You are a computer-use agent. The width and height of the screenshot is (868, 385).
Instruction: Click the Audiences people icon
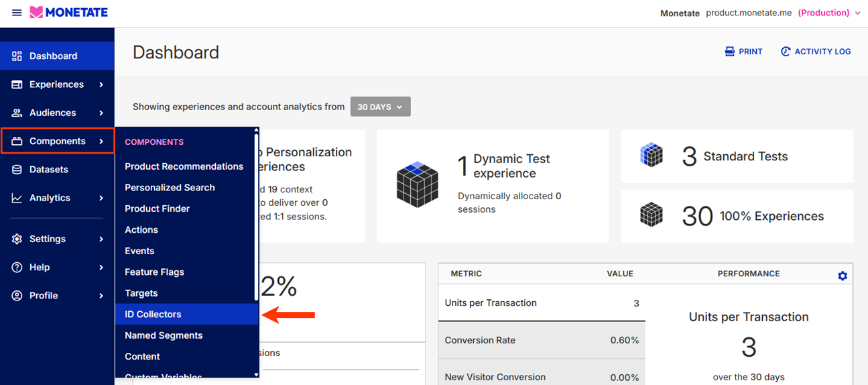pyautogui.click(x=17, y=113)
